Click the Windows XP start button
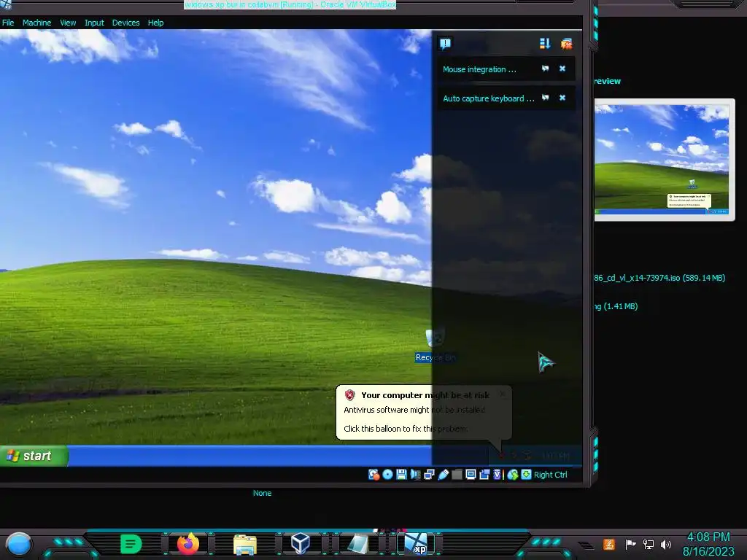Viewport: 747px width, 560px height. coord(34,456)
